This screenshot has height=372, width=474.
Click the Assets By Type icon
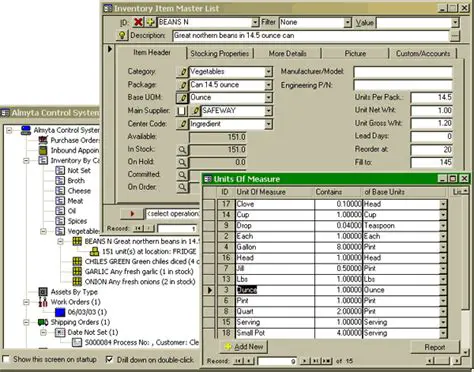tap(43, 292)
